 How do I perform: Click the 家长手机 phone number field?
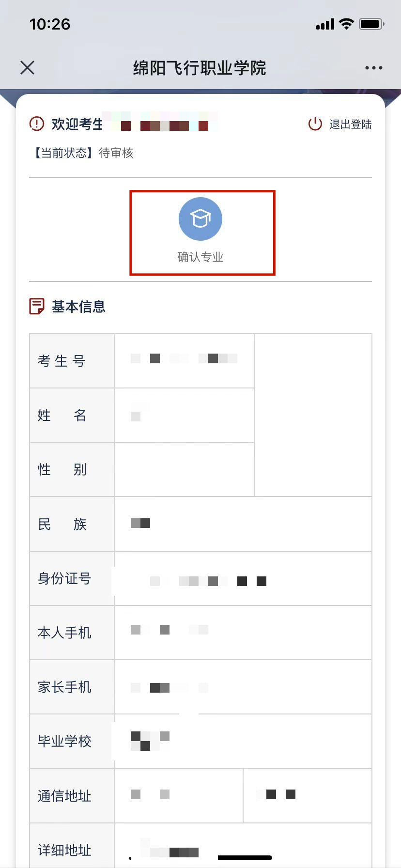[242, 687]
